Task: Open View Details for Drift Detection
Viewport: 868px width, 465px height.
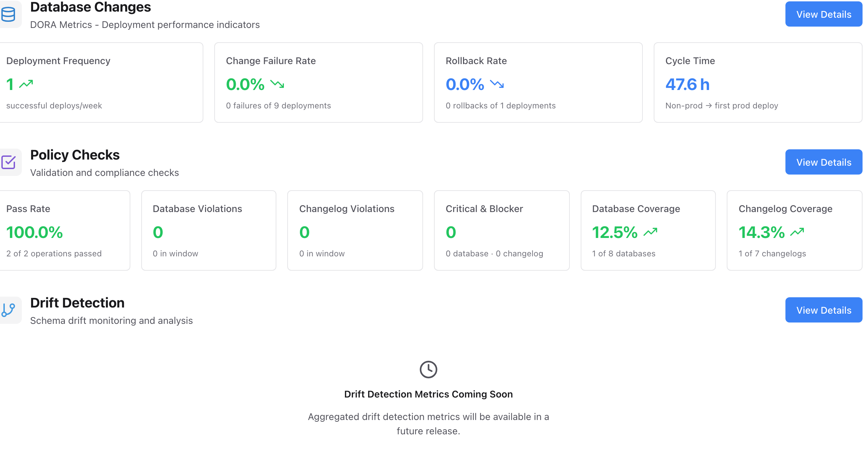Action: pos(824,310)
